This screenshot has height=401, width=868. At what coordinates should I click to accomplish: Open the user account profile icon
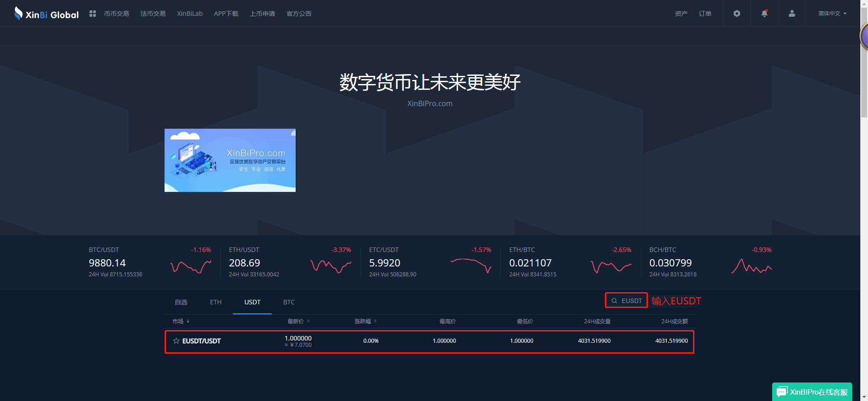tap(792, 14)
